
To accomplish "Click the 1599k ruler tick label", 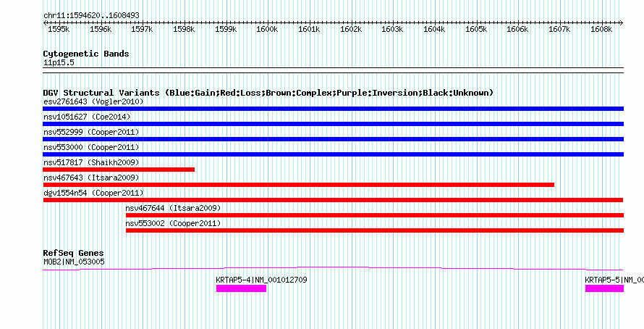I will (226, 30).
